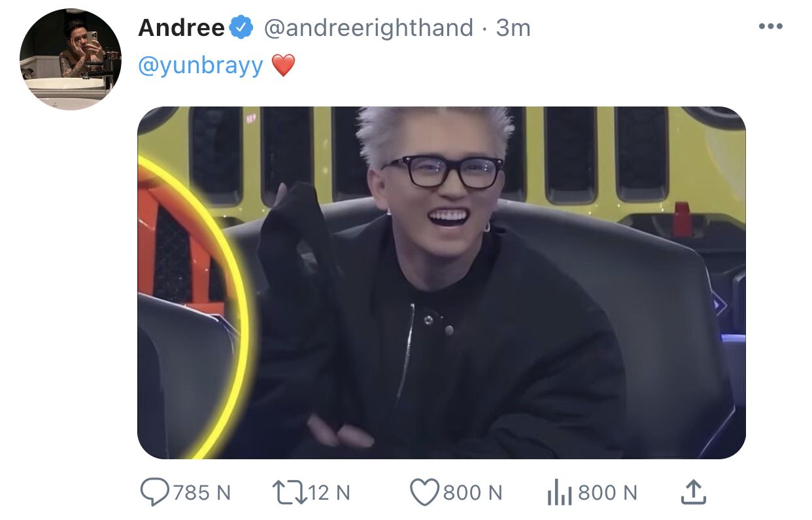
Task: Open the attached photo of the laughing man
Action: pyautogui.click(x=441, y=283)
